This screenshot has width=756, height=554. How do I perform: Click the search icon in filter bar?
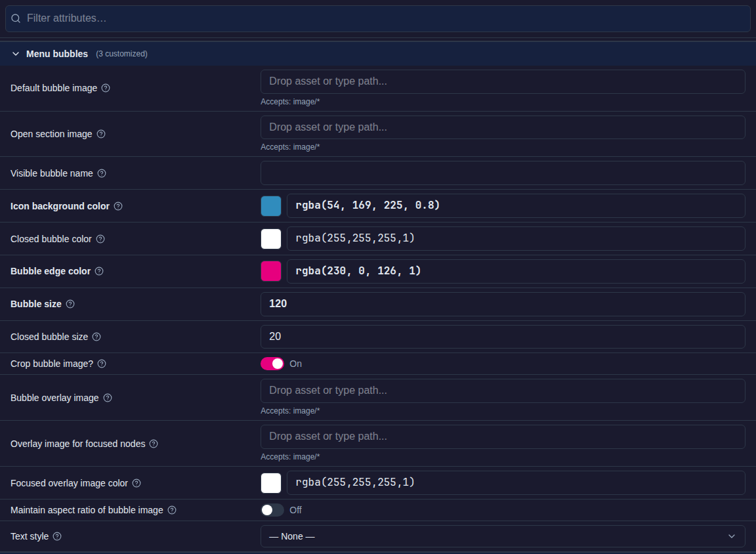(16, 18)
